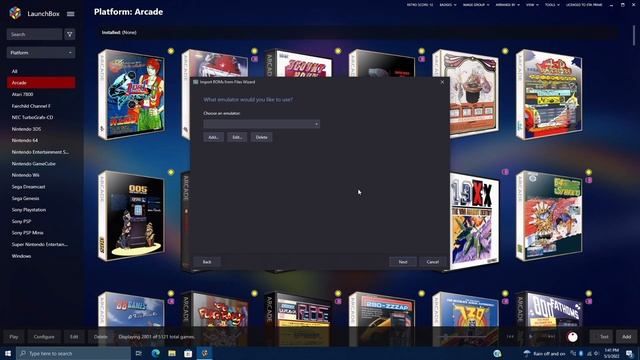Close the import wizard with X

pyautogui.click(x=442, y=82)
